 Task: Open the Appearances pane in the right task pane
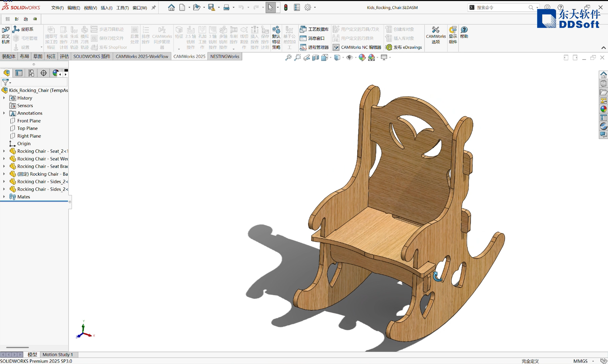(603, 109)
